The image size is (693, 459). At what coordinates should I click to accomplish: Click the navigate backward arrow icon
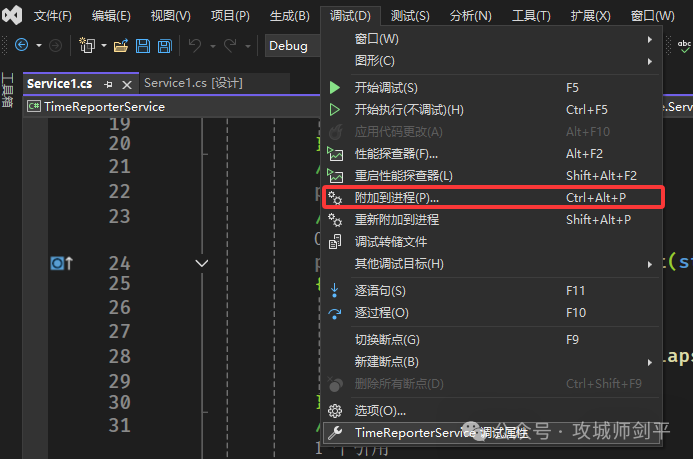(22, 45)
